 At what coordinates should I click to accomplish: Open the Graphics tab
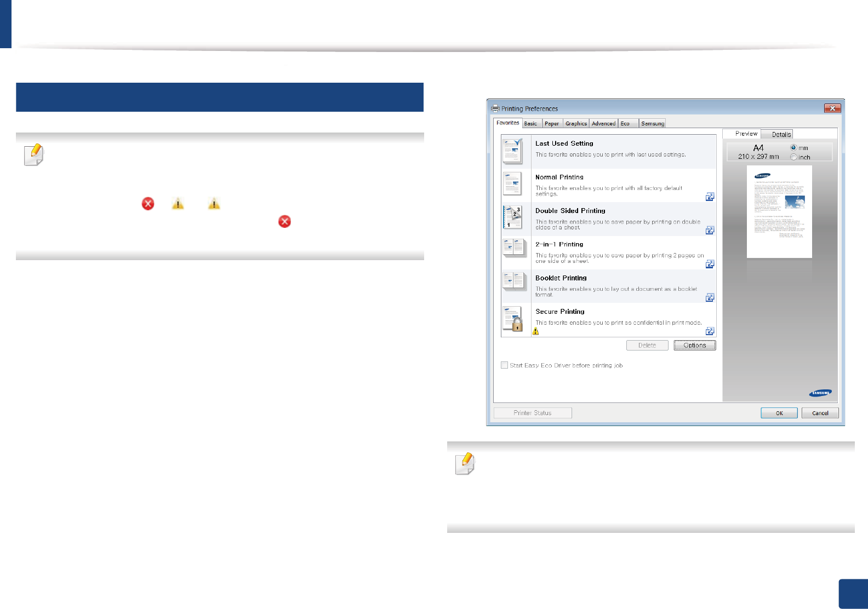576,124
